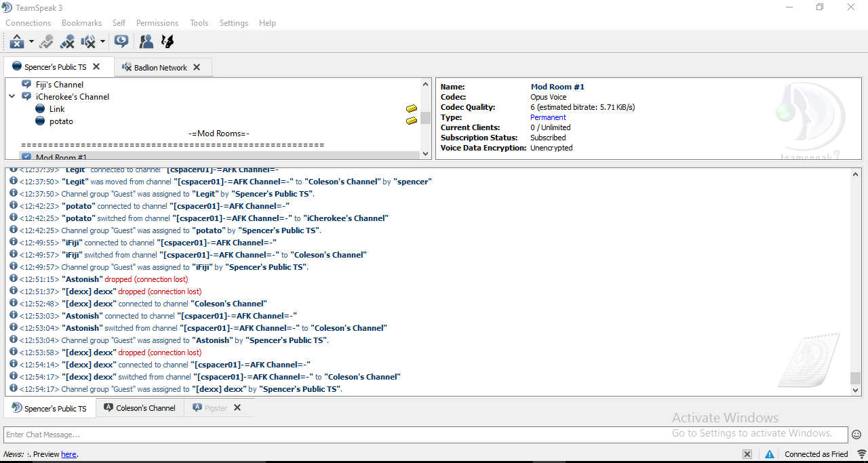The width and height of the screenshot is (868, 463).
Task: Close the Pigster chat tab
Action: click(x=237, y=407)
